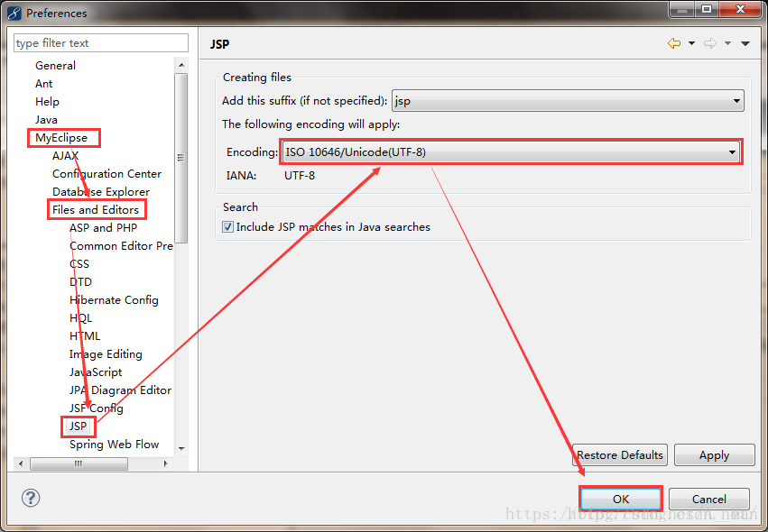Select Image Editing tree item
The height and width of the screenshot is (532, 768).
(x=106, y=354)
